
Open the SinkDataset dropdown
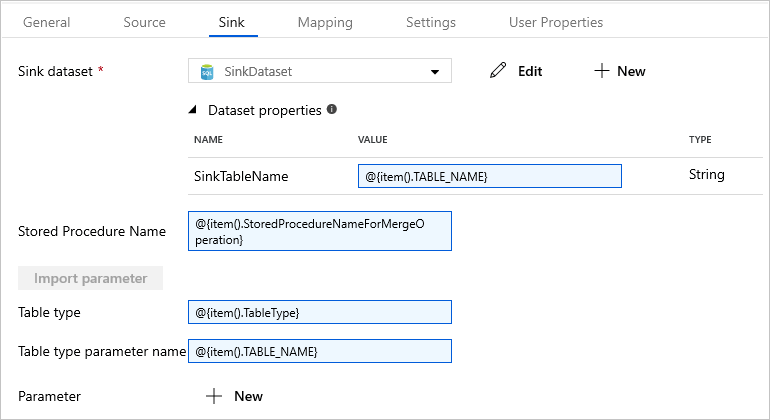click(x=435, y=72)
